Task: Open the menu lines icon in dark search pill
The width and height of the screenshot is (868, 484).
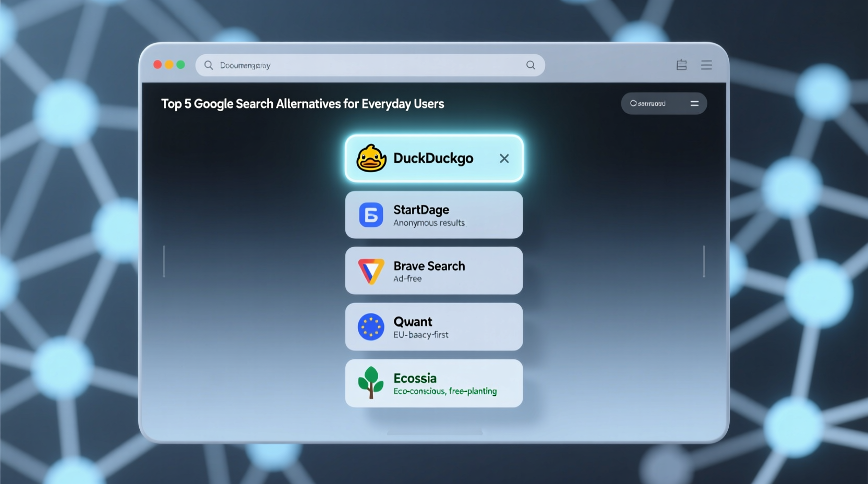Action: pos(694,103)
